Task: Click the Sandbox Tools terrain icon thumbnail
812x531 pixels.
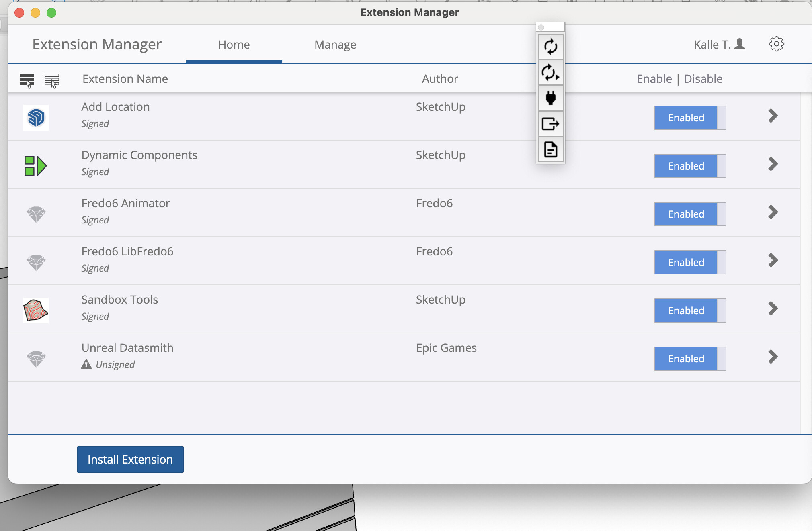Action: click(36, 310)
